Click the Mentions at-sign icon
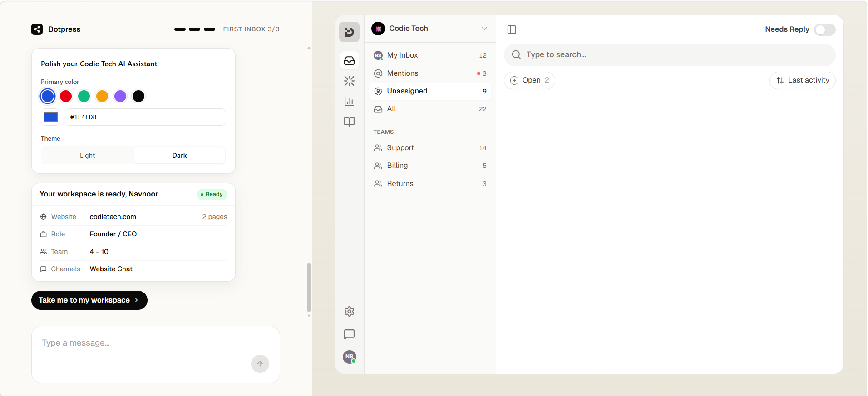Image resolution: width=868 pixels, height=396 pixels. click(x=378, y=73)
